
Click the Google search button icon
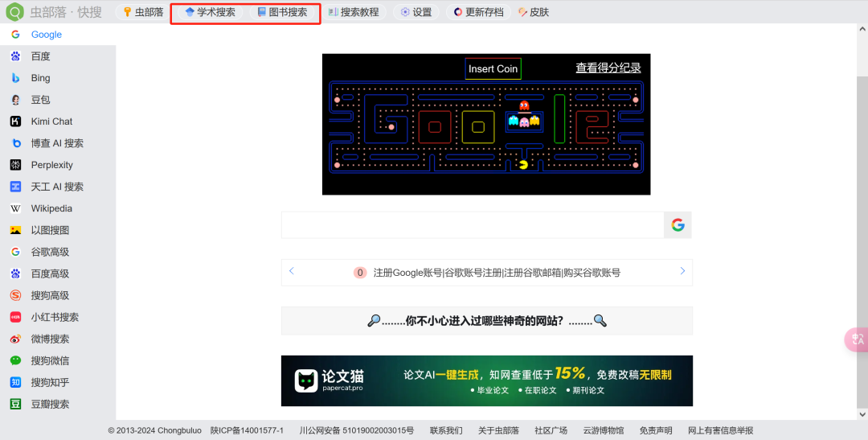click(678, 225)
